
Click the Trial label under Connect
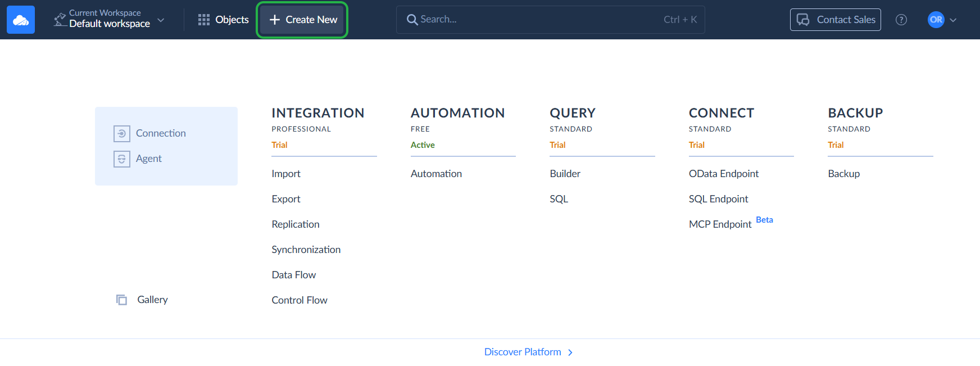(697, 145)
